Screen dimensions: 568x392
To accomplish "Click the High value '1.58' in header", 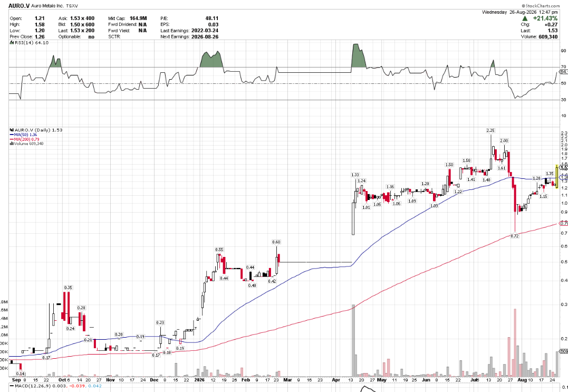I will [x=40, y=25].
